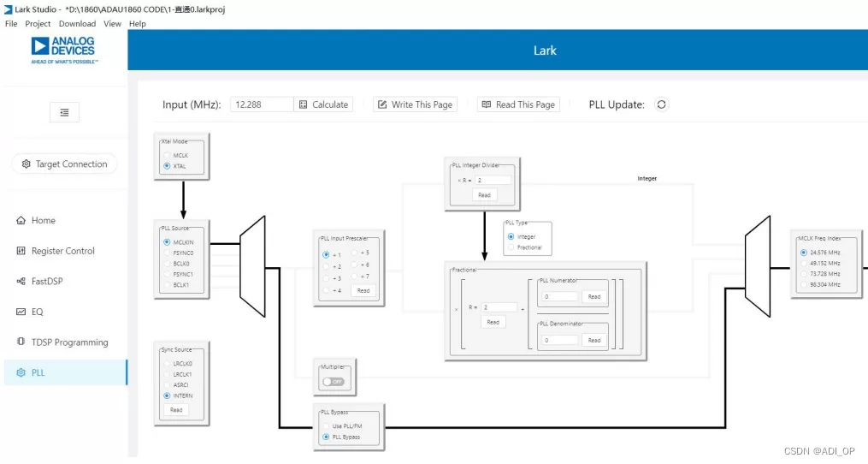Click PLL Integer Divider R field
The width and height of the screenshot is (868, 464).
[493, 180]
